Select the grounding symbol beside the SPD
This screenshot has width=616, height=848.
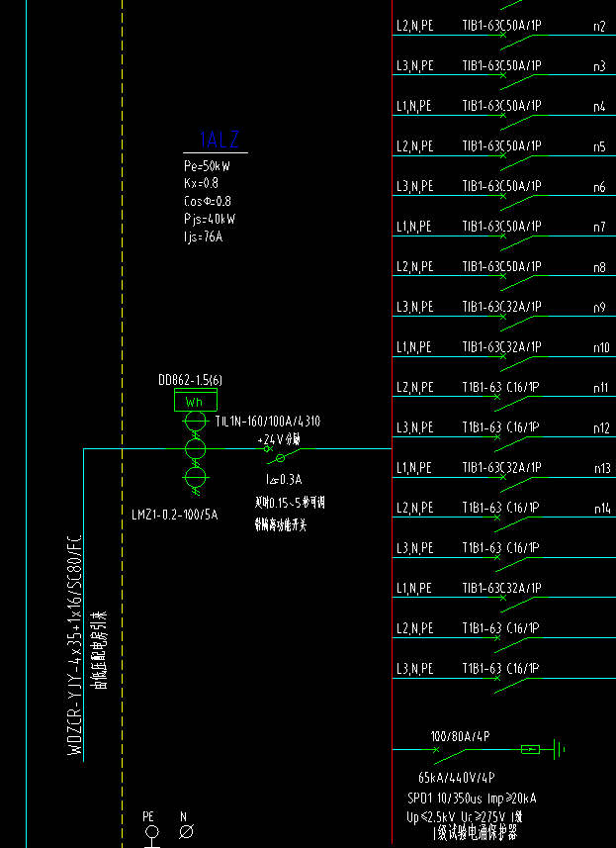[559, 749]
